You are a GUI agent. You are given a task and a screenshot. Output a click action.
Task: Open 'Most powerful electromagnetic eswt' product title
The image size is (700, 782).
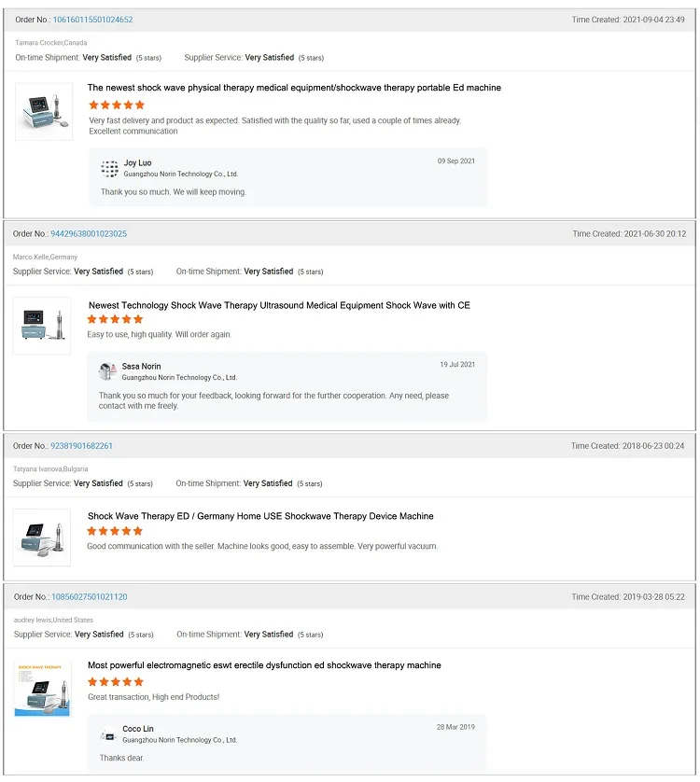264,665
